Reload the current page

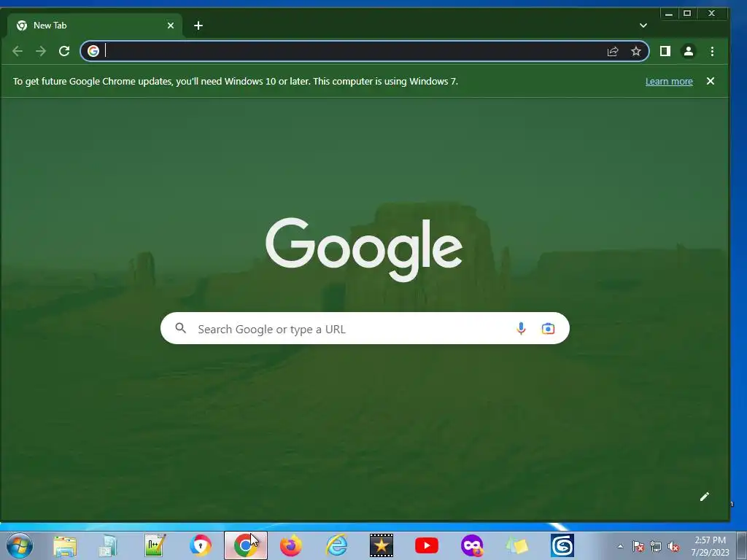point(64,51)
